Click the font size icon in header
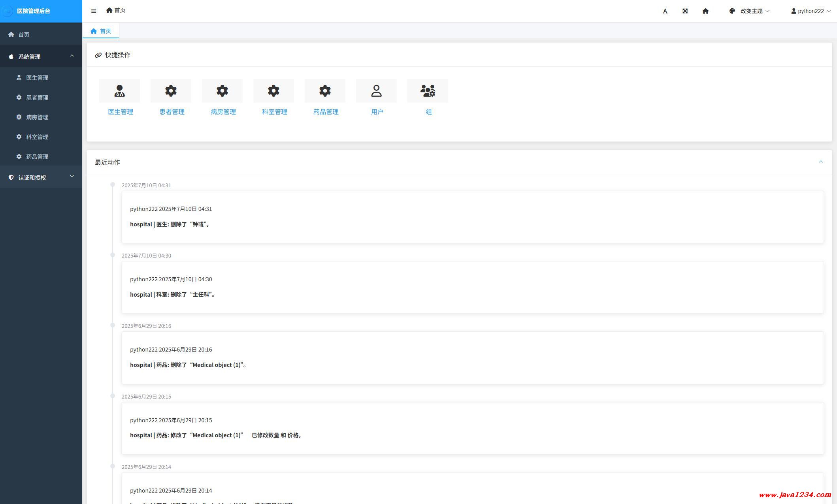This screenshot has height=504, width=837. (x=665, y=11)
